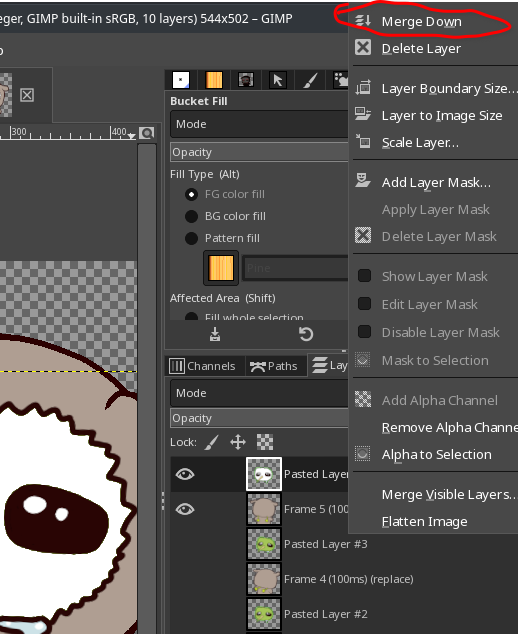The image size is (518, 634).
Task: Click the Merge Down icon
Action: tap(363, 21)
